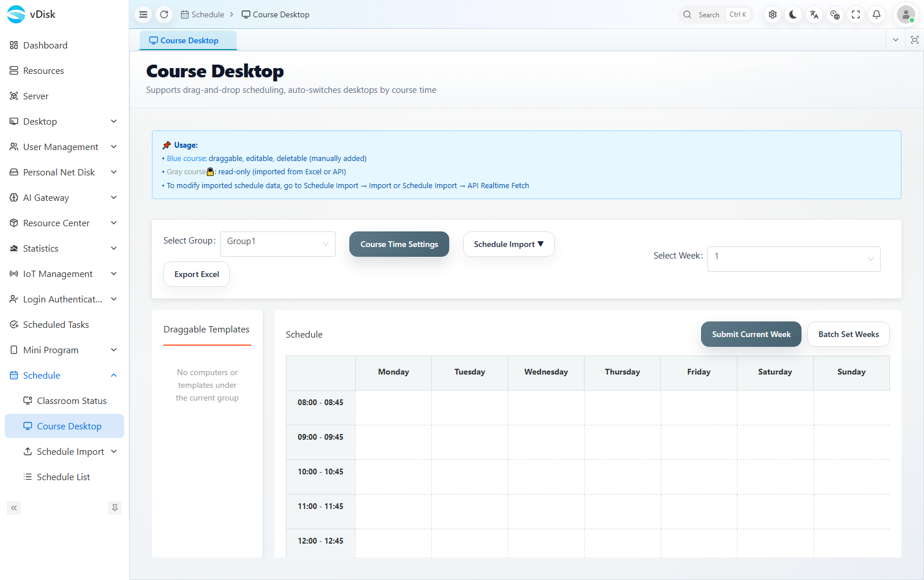
Task: Expand the Schedule Import dropdown button
Action: click(x=509, y=244)
